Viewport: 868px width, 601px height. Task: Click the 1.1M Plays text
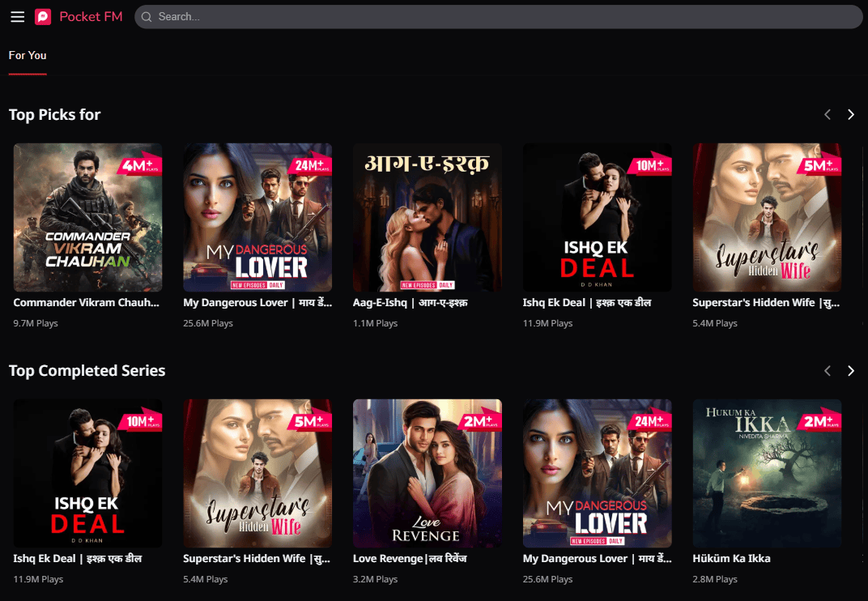[x=376, y=323]
